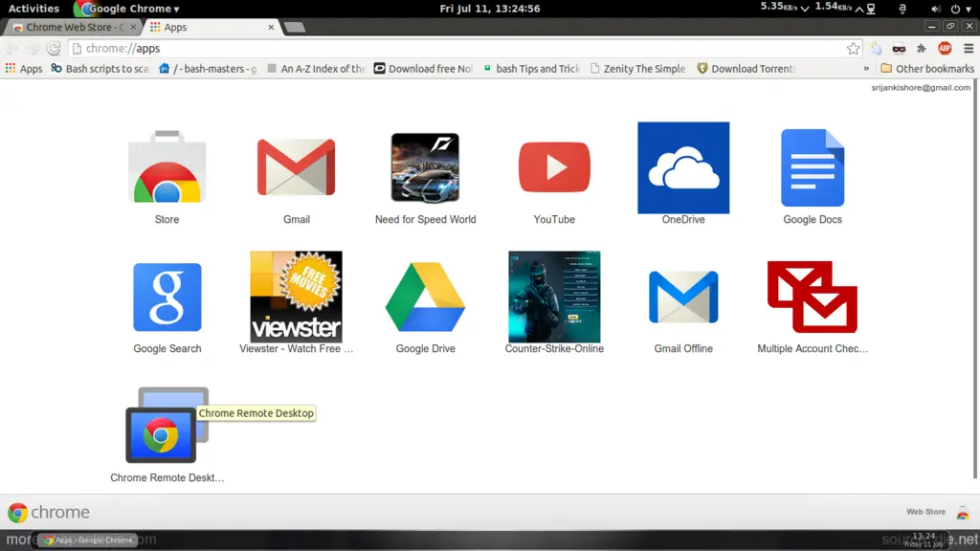Launch the Gmail app

click(x=296, y=168)
